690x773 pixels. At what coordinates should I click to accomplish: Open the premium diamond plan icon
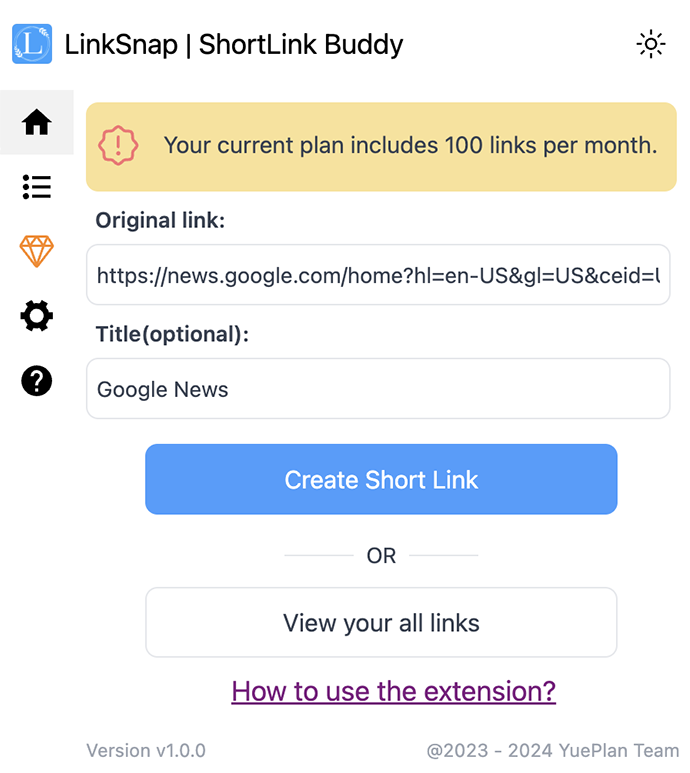37,251
